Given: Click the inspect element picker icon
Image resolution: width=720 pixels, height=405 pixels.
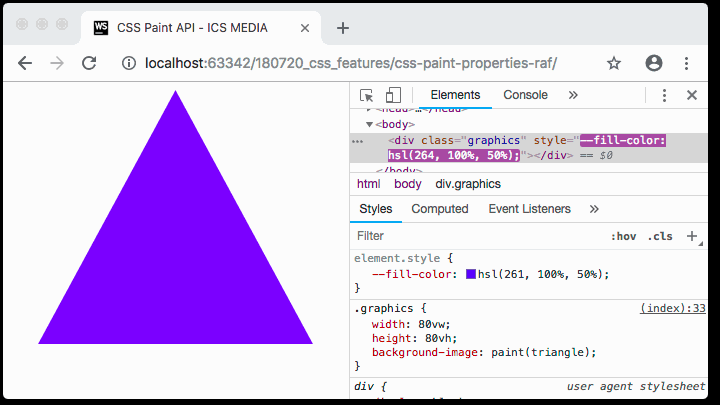Looking at the screenshot, I should click(367, 95).
